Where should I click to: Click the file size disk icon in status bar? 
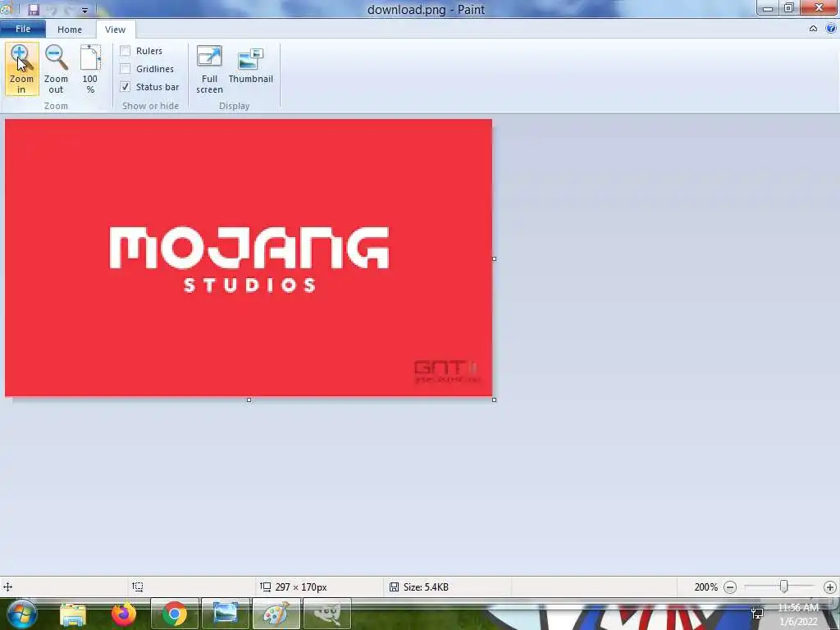coord(394,587)
